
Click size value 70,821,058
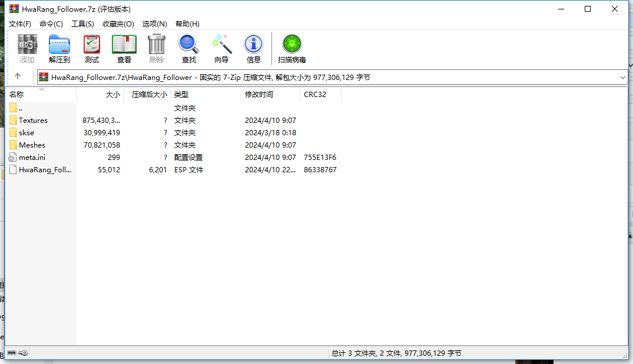(102, 145)
